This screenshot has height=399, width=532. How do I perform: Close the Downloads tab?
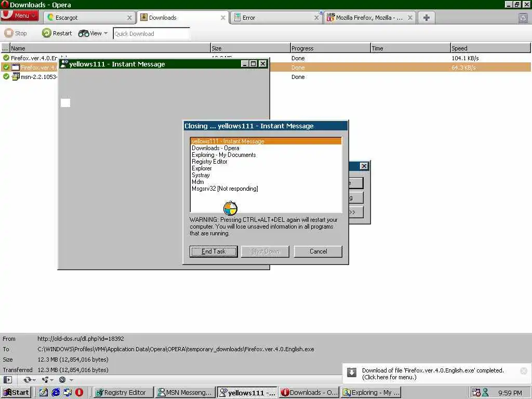(223, 18)
